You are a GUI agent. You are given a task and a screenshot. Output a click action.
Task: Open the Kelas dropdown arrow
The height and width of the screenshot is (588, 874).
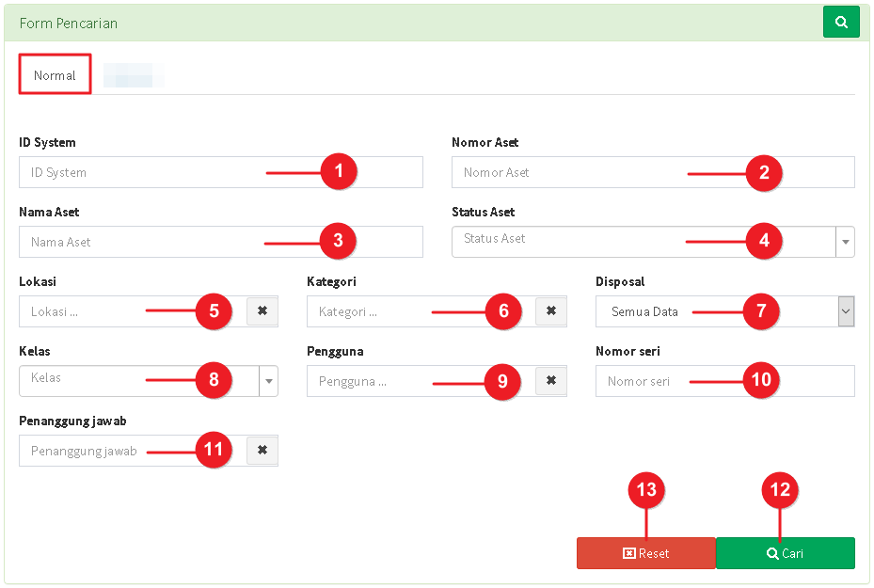click(x=269, y=381)
